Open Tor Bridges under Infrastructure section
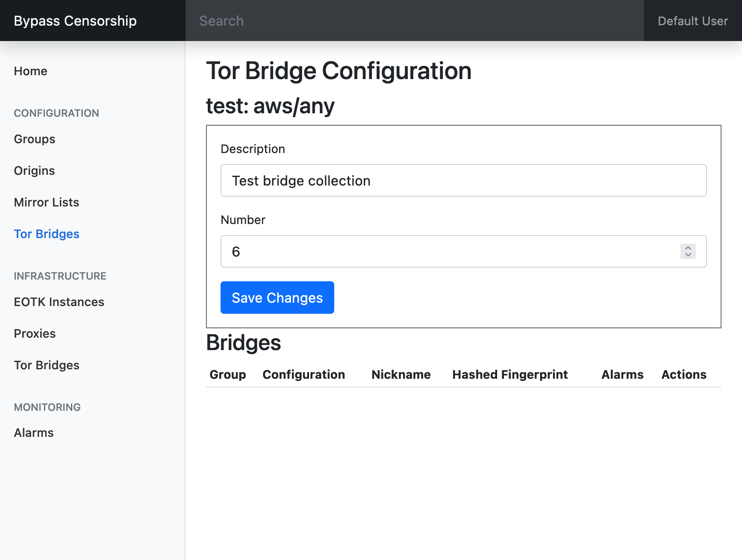The height and width of the screenshot is (560, 742). (x=47, y=365)
